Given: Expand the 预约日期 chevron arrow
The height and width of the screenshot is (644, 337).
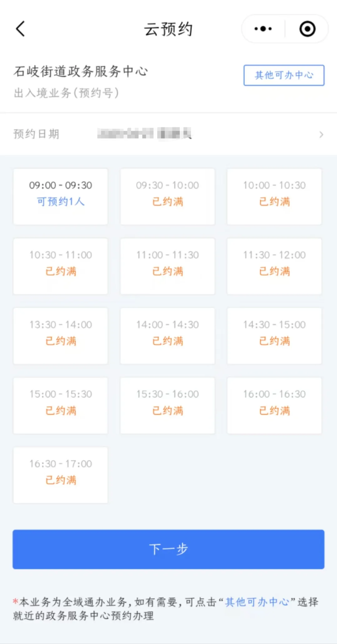Looking at the screenshot, I should (321, 134).
